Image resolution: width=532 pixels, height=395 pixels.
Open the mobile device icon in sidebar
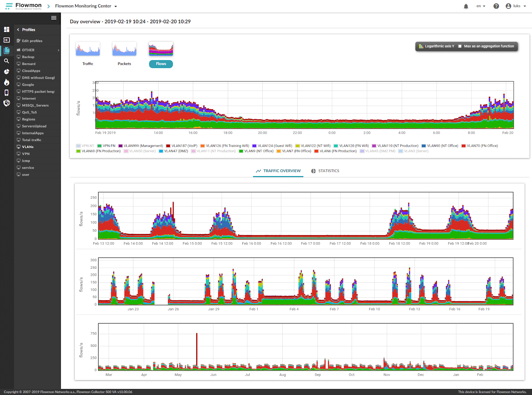pyautogui.click(x=7, y=93)
